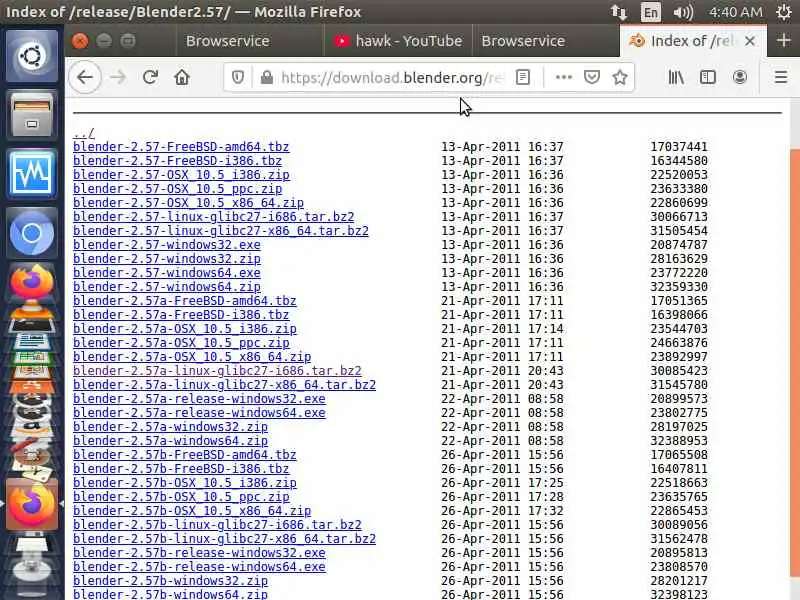Close the Index of /release tab
The height and width of the screenshot is (600, 800).
[750, 41]
